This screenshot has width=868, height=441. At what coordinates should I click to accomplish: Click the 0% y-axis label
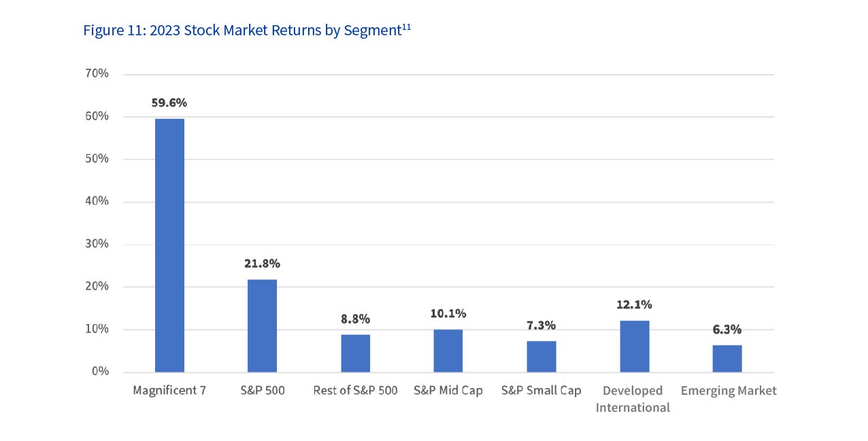coord(101,372)
